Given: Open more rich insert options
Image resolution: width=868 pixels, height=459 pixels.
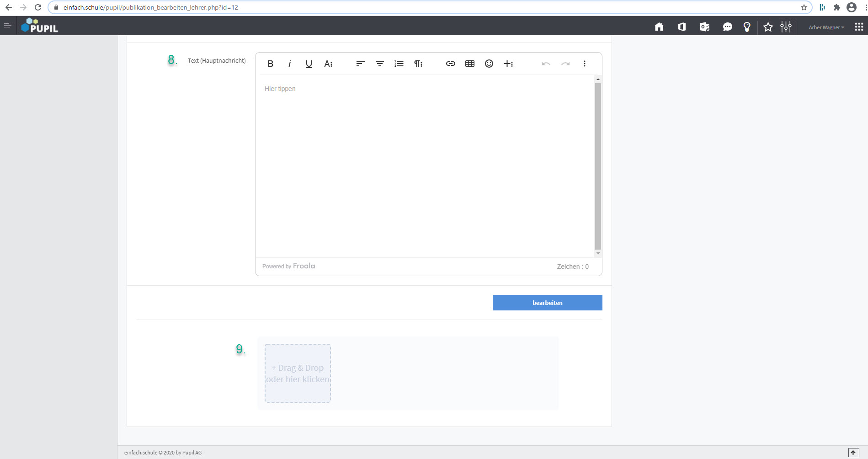Looking at the screenshot, I should click(508, 64).
